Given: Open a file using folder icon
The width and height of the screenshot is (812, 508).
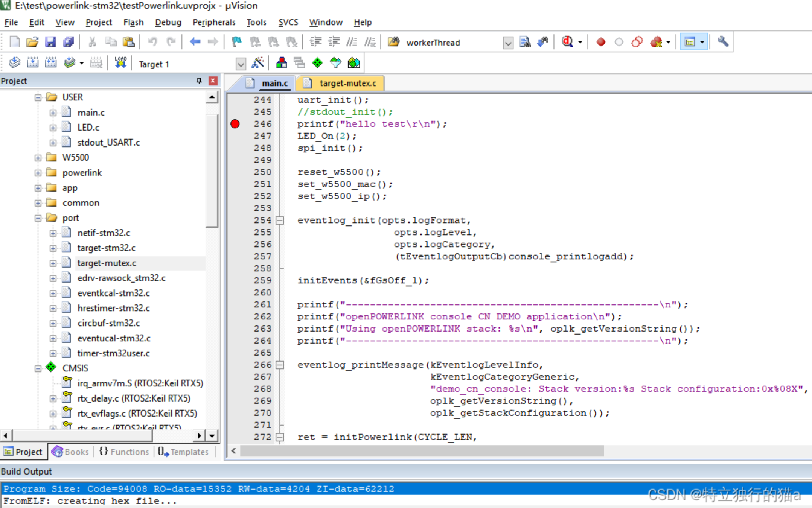Looking at the screenshot, I should coord(32,42).
